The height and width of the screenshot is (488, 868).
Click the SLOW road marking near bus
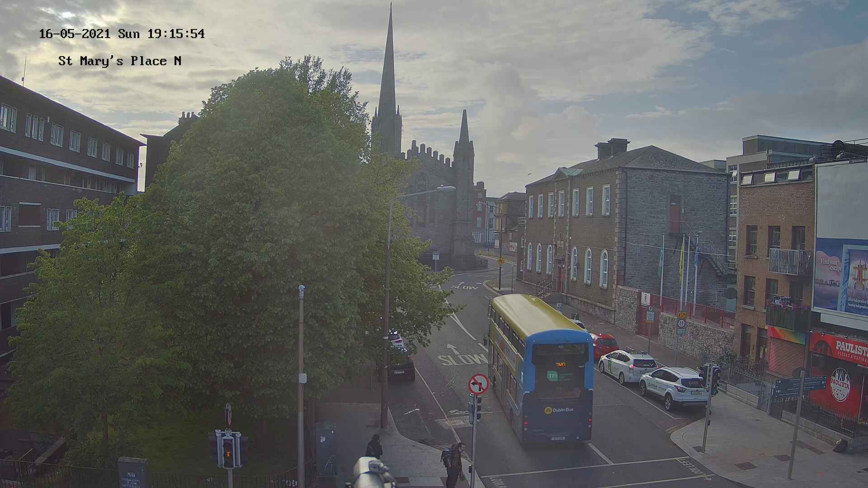pos(462,360)
